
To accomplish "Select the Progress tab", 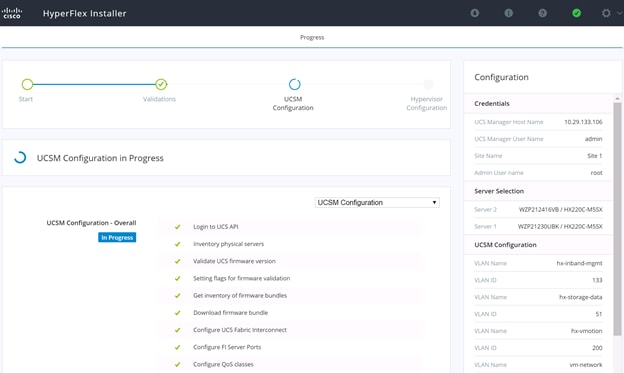I will [x=312, y=37].
